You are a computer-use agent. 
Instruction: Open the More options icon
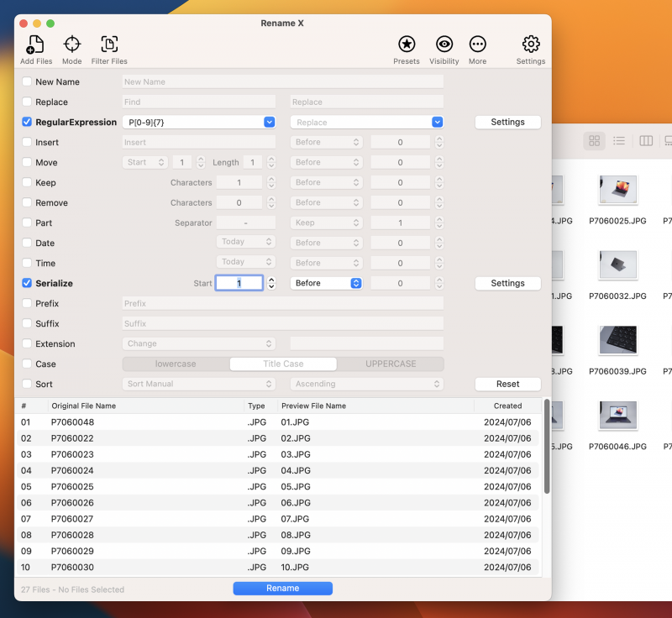click(x=478, y=45)
